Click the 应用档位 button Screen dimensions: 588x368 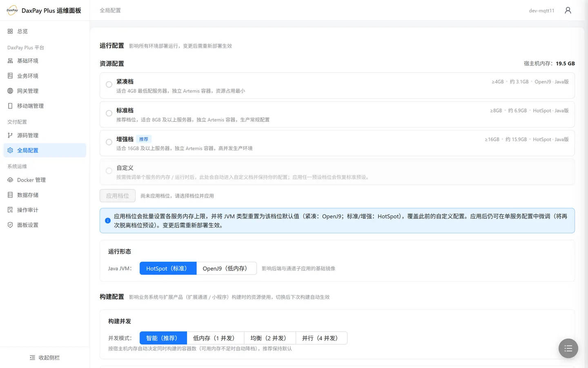pos(118,195)
